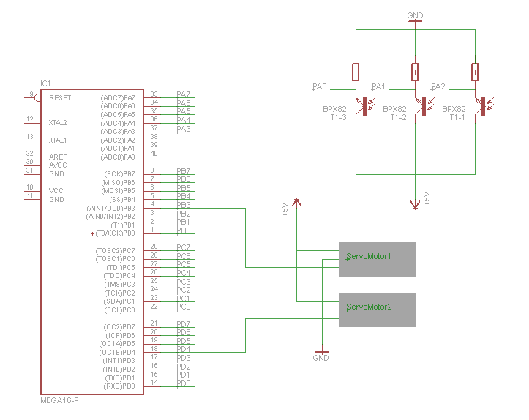The width and height of the screenshot is (529, 420).
Task: Click pin number 14 on the chip
Action: coord(154,383)
